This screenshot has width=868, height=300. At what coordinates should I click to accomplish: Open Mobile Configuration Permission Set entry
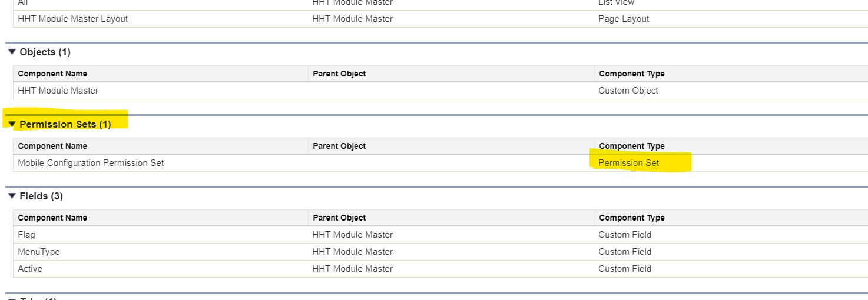pyautogui.click(x=91, y=163)
